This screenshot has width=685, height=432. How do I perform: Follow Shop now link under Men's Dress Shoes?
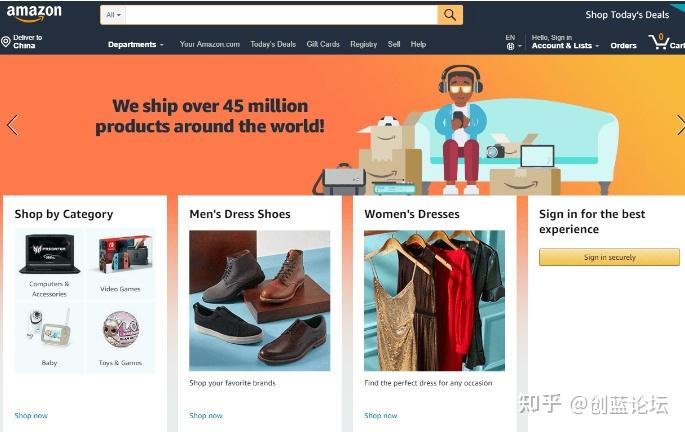206,415
